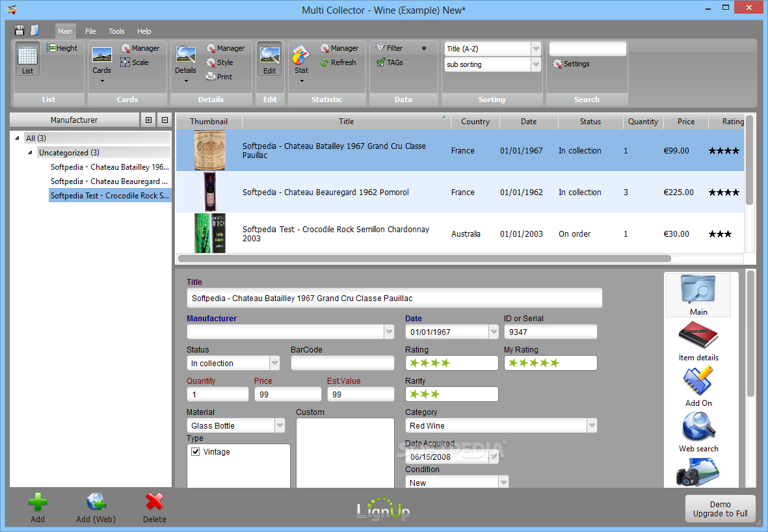Click the Add button
The width and height of the screenshot is (768, 532).
point(38,508)
